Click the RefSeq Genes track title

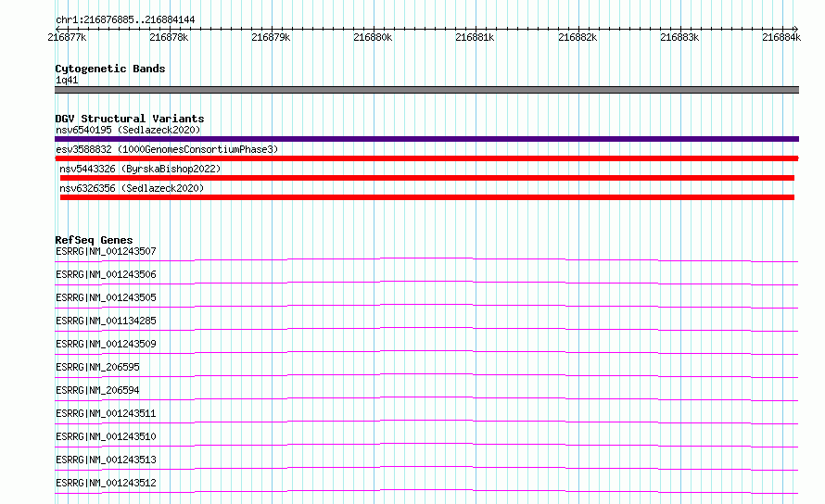[x=95, y=240]
